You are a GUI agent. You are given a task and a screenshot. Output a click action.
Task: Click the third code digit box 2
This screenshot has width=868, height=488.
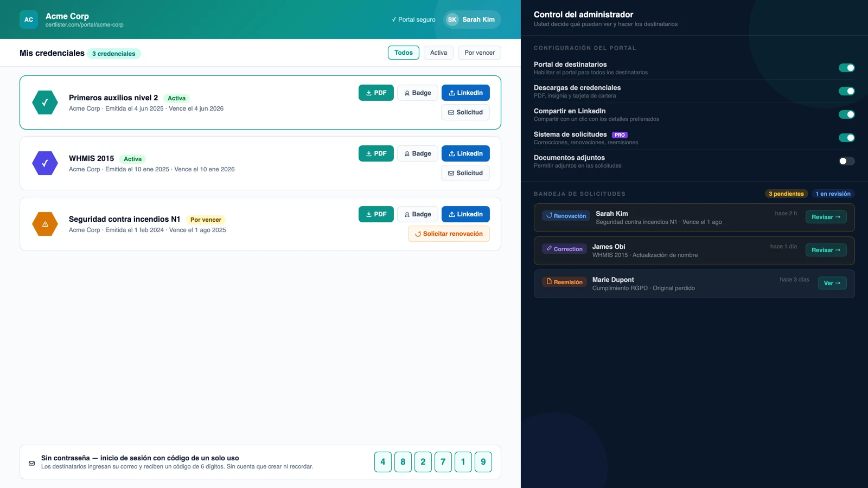pyautogui.click(x=423, y=462)
